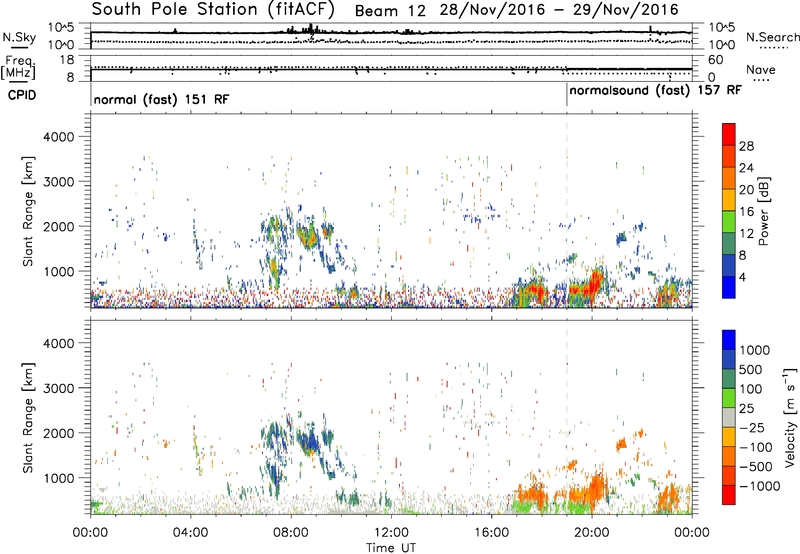Click the 'Freq. [MHz]' axis label
The height and width of the screenshot is (554, 800).
(x=19, y=68)
